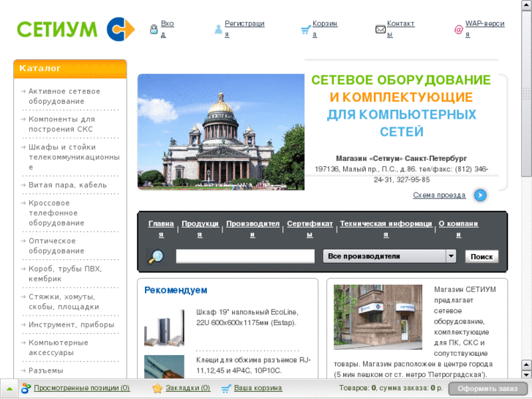Screen dimensions: 532x399
Task: Open catalog Оптическое оборудование
Action: point(56,246)
